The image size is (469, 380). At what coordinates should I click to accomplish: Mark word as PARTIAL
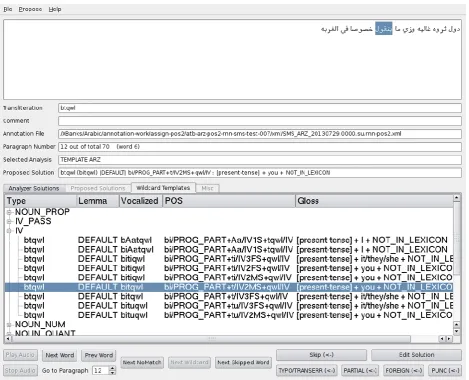coord(360,370)
